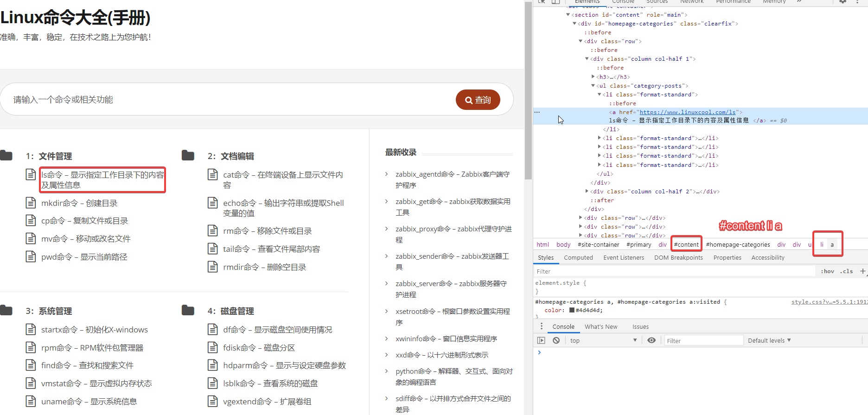
Task: Click the folder icon for 磁盘管理
Action: pyautogui.click(x=188, y=310)
